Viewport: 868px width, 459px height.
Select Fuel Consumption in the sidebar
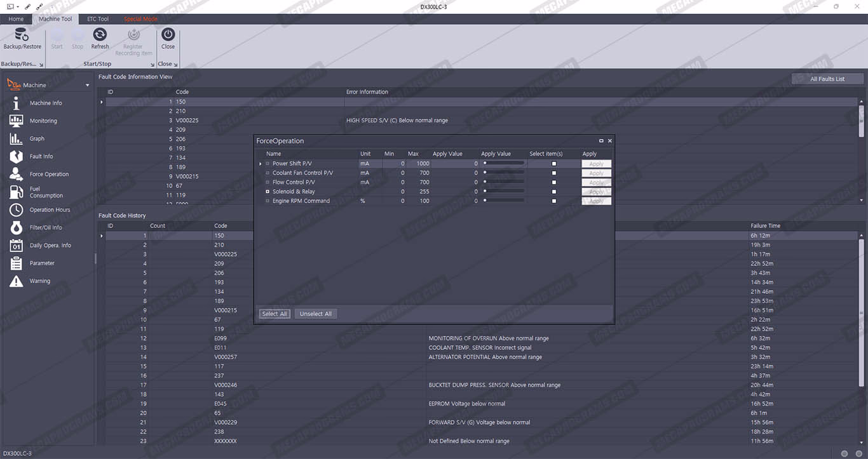tap(46, 192)
